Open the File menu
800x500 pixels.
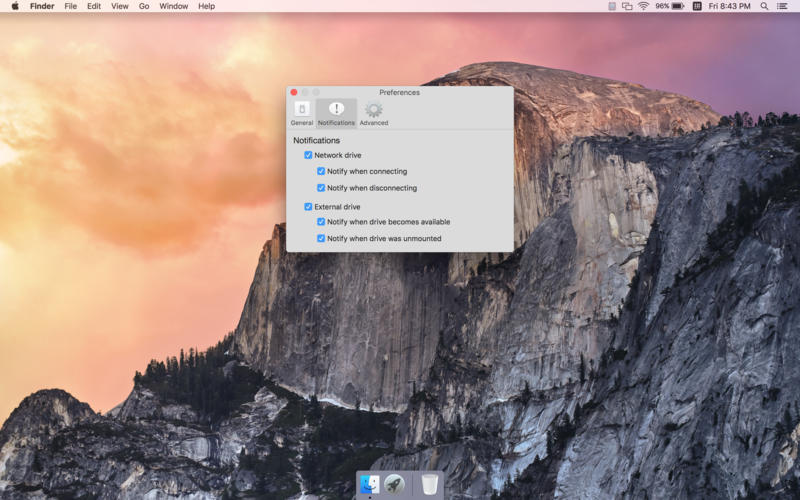[x=70, y=6]
